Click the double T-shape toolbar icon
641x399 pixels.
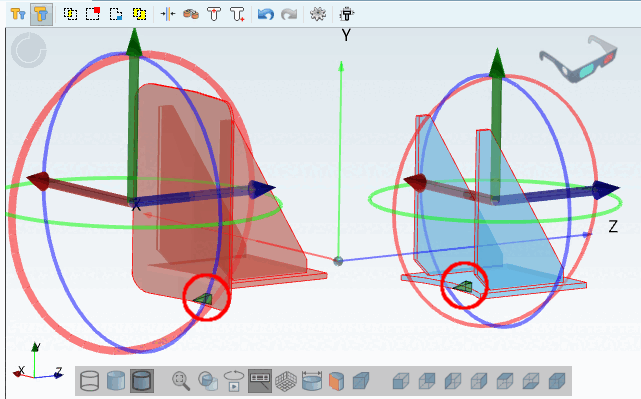(x=18, y=14)
